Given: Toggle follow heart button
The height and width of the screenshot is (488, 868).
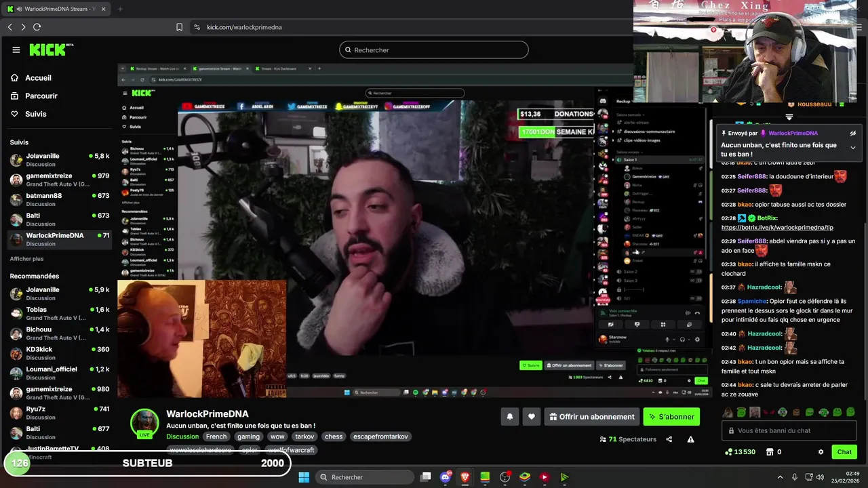Looking at the screenshot, I should pos(532,417).
